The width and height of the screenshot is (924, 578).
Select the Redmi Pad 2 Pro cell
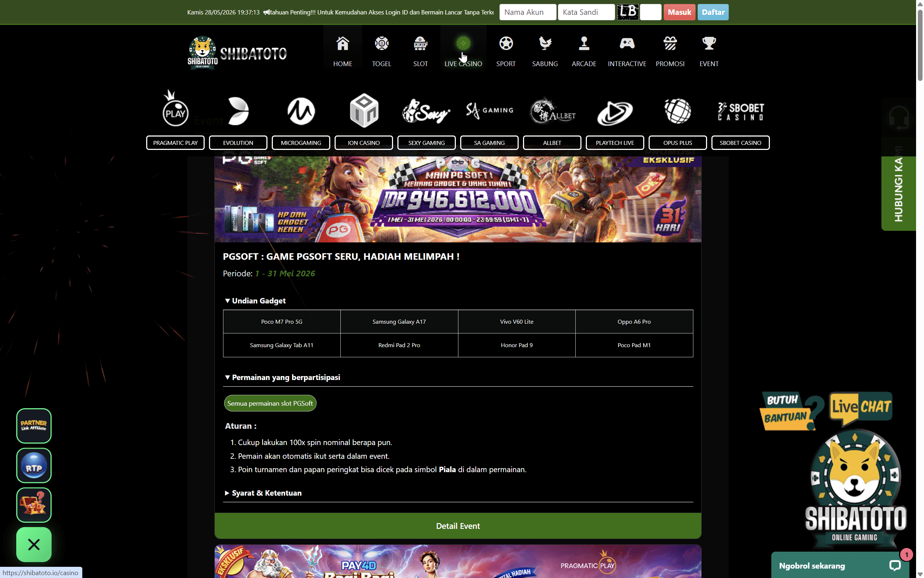399,345
